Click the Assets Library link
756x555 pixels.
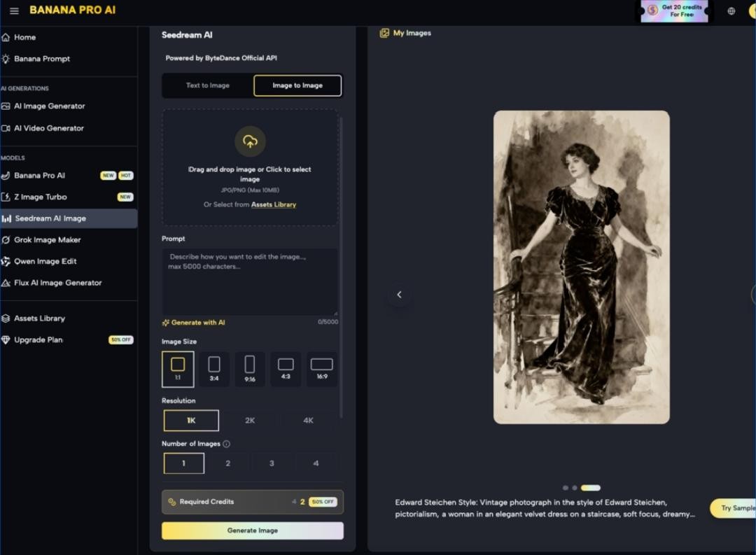pyautogui.click(x=274, y=204)
